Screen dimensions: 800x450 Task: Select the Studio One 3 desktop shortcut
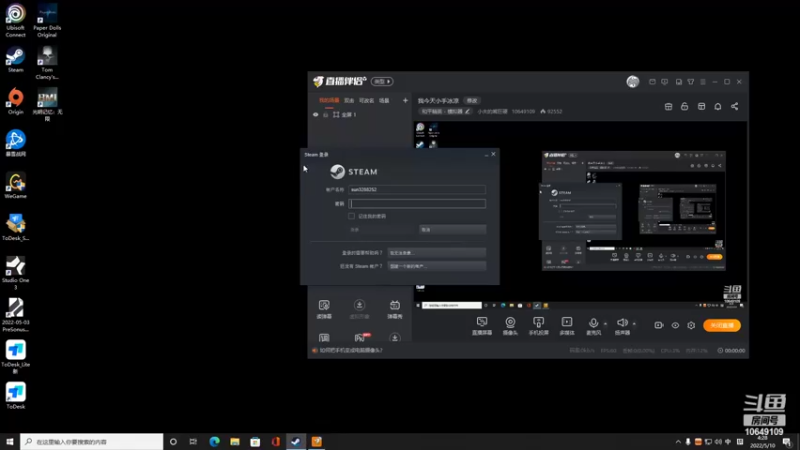pyautogui.click(x=15, y=273)
